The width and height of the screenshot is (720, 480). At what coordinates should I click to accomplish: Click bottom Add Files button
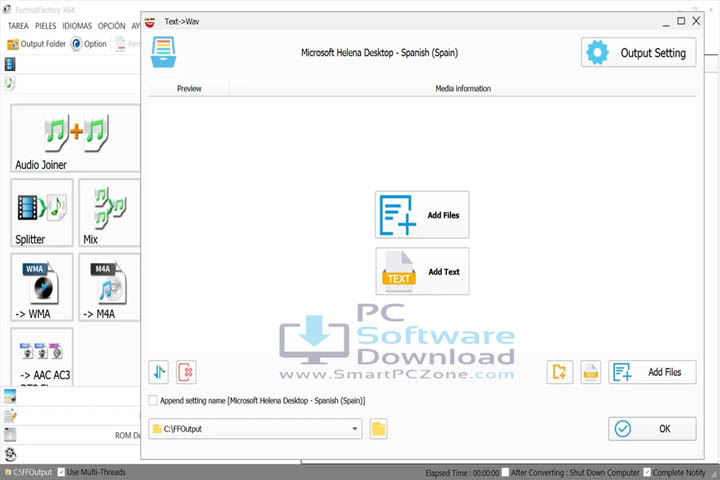tap(652, 372)
